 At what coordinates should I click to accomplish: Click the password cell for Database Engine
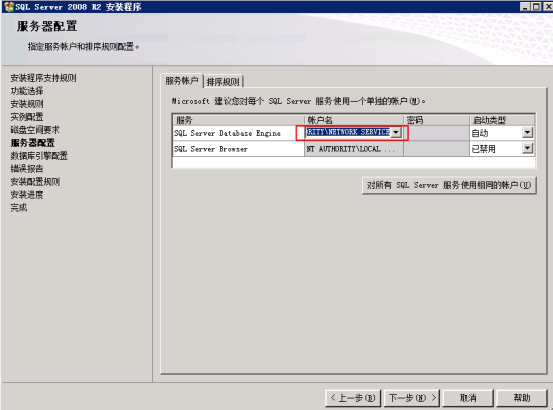click(436, 133)
